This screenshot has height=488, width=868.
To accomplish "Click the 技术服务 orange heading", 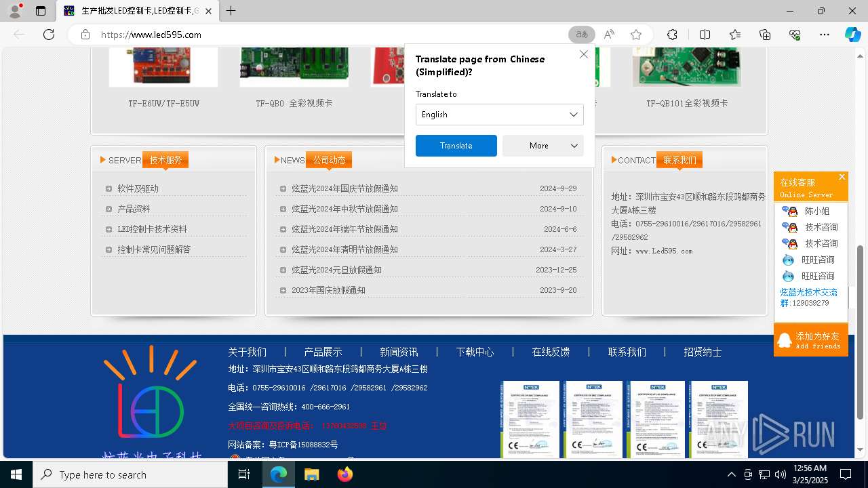I will pos(165,160).
